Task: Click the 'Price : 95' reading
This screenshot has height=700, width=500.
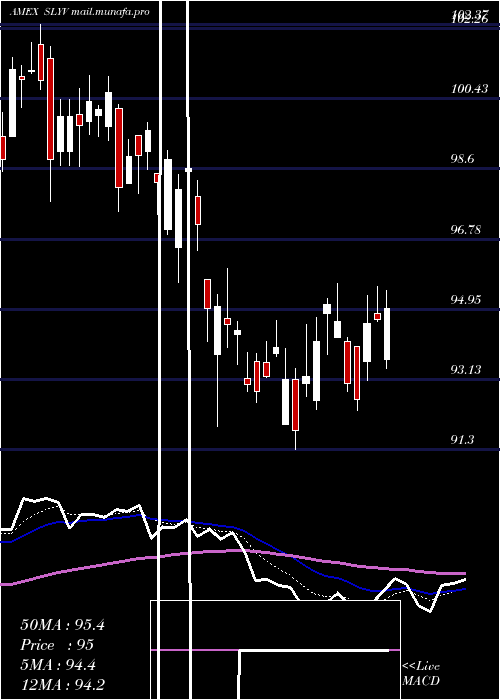Action: [x=57, y=645]
